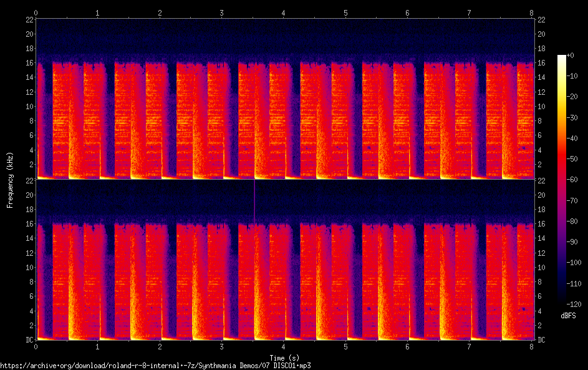The image size is (588, 370).
Task: Click the "-10" value on dBFS scale
Action: (x=572, y=75)
